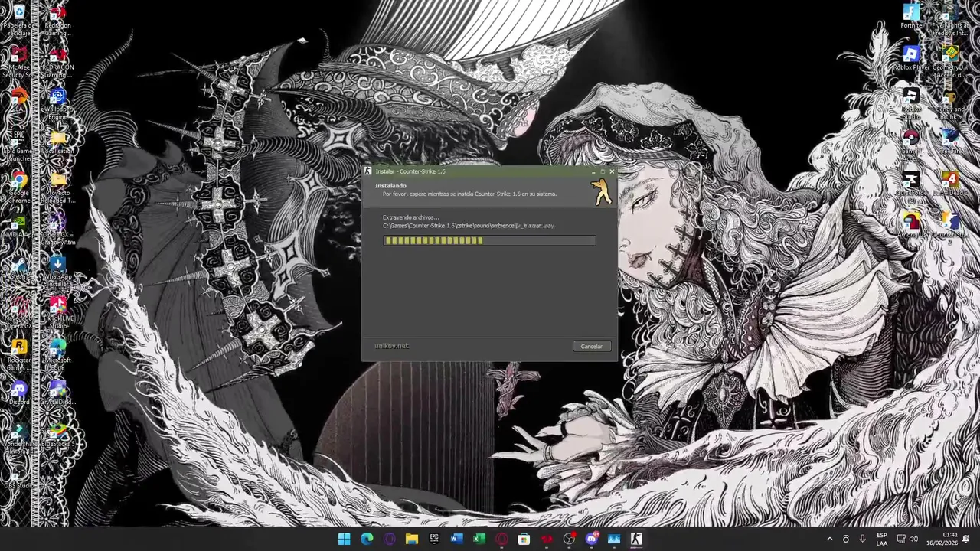The width and height of the screenshot is (980, 551).
Task: Open the NVIDIA App desktop icon
Action: coord(18,227)
